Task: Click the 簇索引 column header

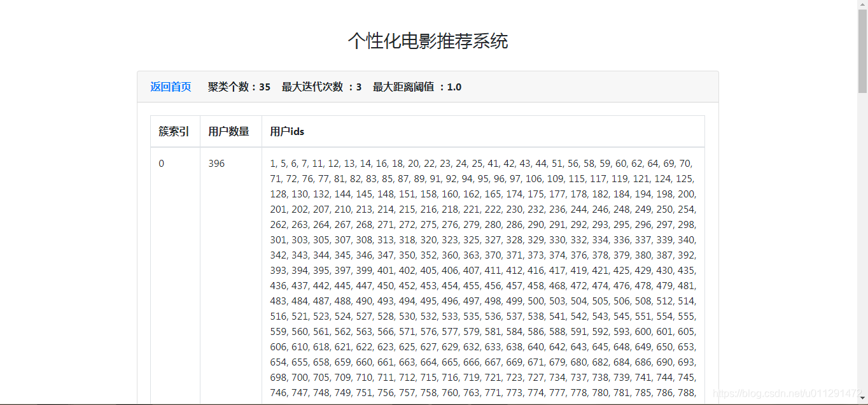Action: coord(174,131)
